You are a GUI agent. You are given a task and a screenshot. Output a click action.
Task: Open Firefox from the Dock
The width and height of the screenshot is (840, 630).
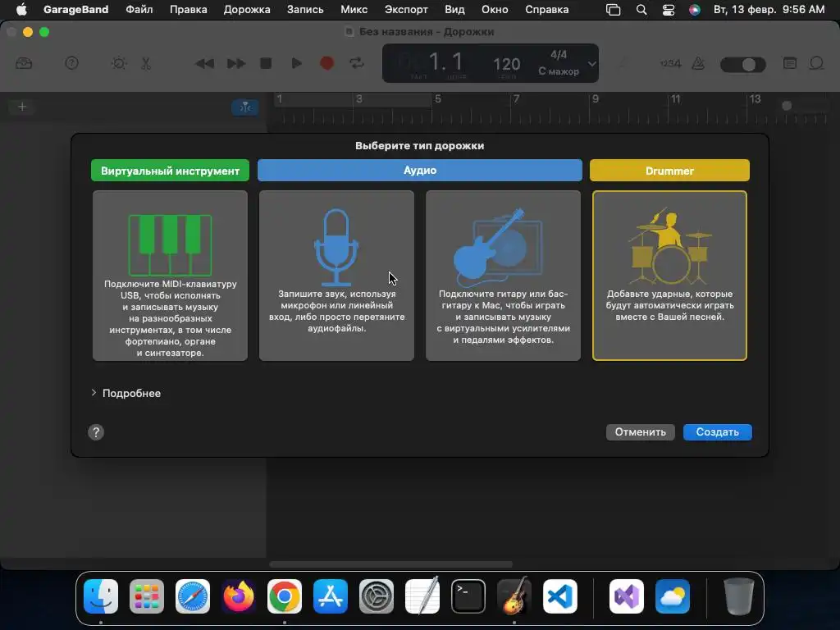(239, 596)
